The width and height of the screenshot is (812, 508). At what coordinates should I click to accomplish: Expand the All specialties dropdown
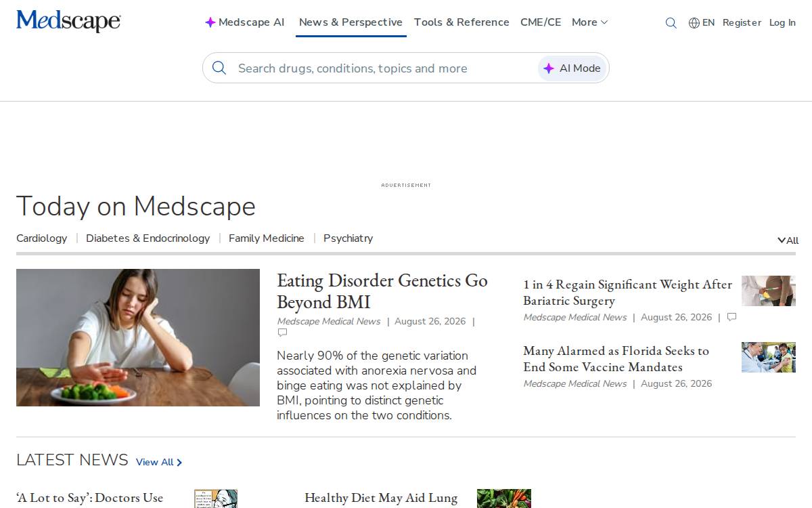click(x=788, y=240)
